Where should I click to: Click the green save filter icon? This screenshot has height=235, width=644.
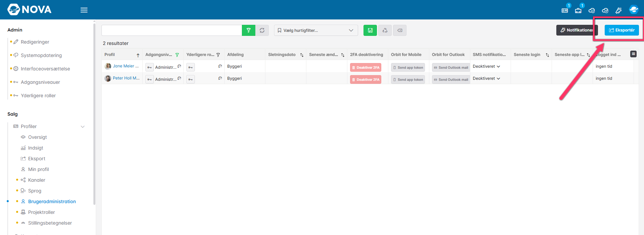point(370,30)
